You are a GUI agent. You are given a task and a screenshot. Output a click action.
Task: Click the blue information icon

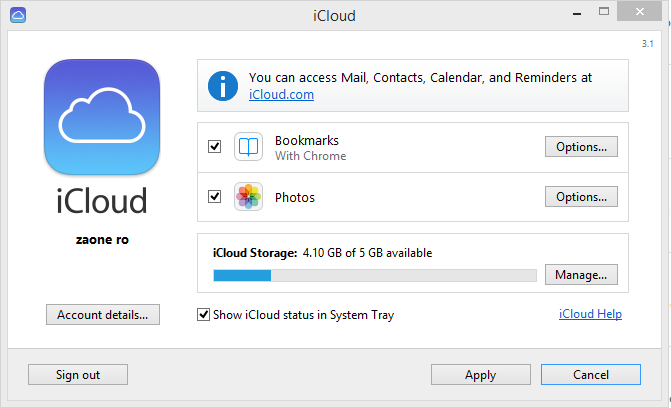pyautogui.click(x=225, y=86)
